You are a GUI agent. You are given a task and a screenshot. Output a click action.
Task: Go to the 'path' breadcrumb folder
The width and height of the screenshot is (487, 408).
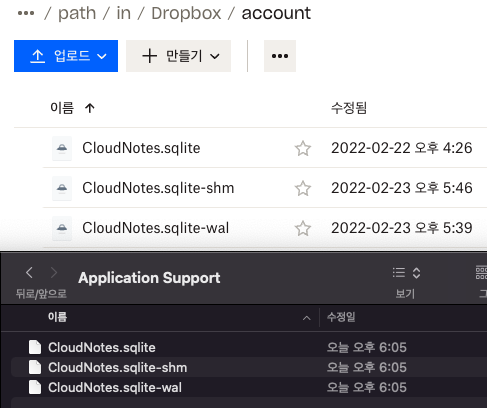[77, 14]
